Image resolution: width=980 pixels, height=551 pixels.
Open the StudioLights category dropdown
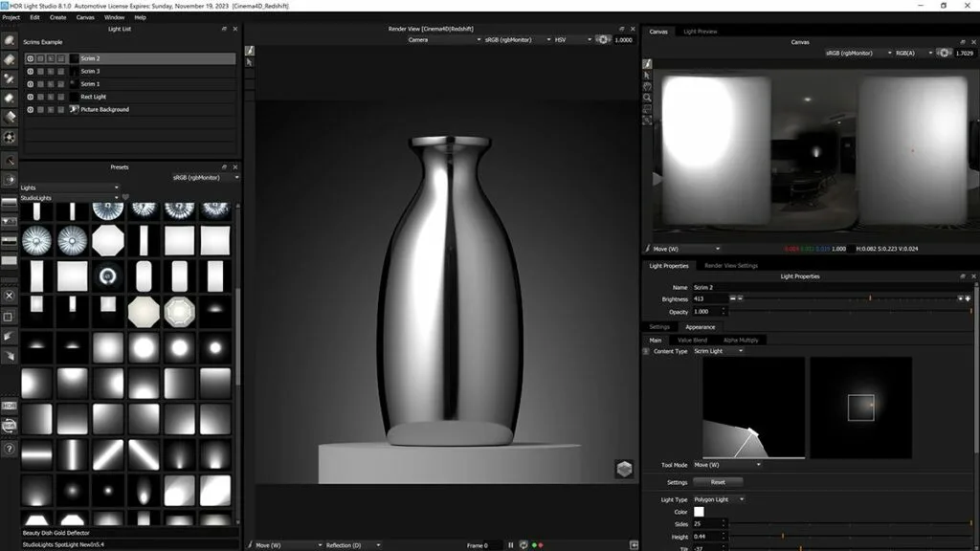pos(69,198)
